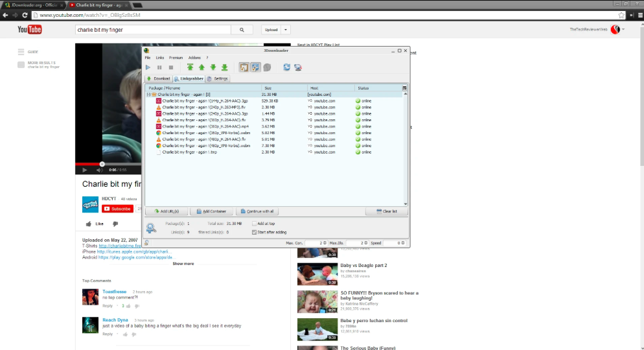Subscribe to the HDCYT channel

117,209
